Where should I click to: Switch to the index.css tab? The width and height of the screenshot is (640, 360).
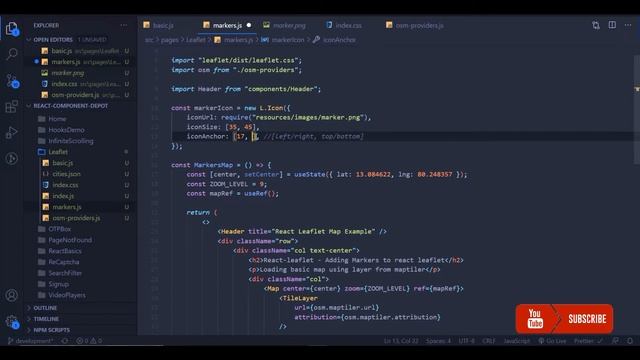coord(348,25)
